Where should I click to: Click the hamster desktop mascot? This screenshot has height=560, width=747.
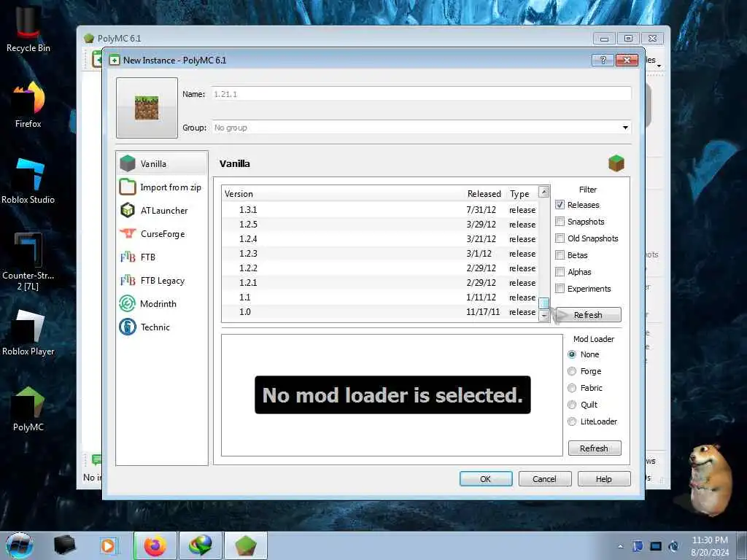tap(710, 480)
